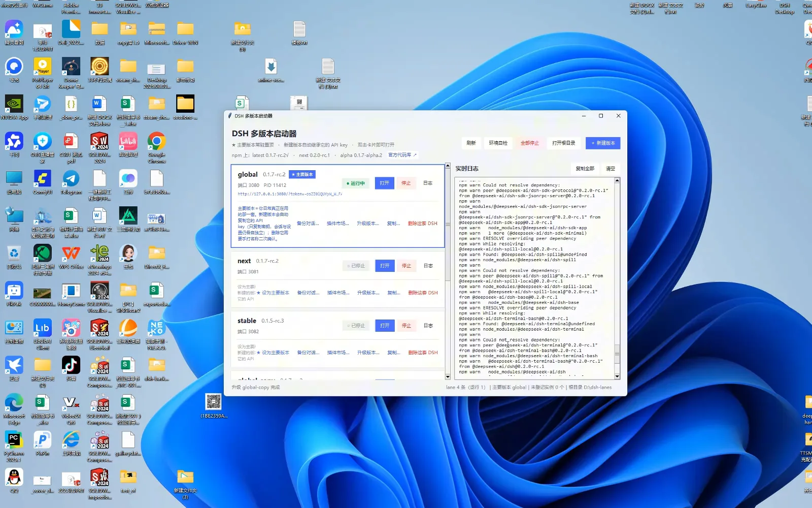
Task: Open the Driver WIN folder
Action: 185,33
